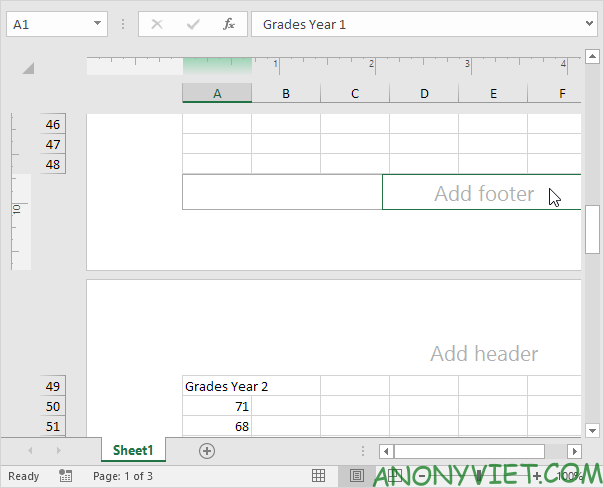Click the macro recording icon in status bar
Viewport: 604px width, 488px height.
pos(66,476)
